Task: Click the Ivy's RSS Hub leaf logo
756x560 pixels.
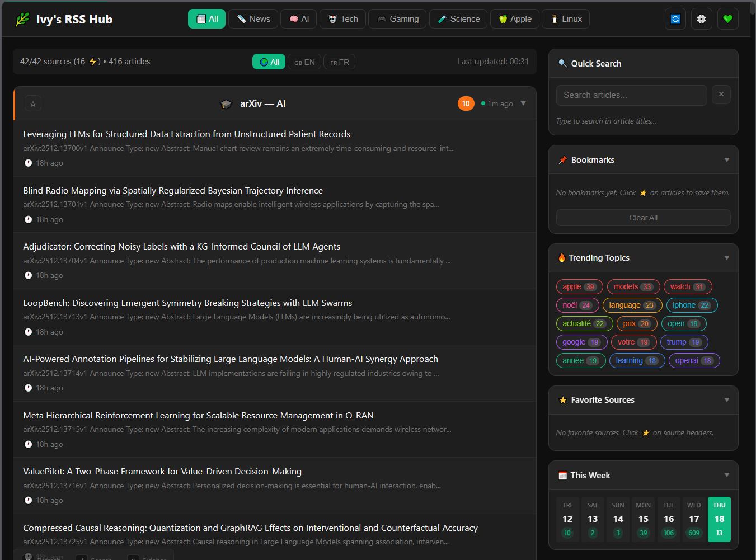Action: tap(22, 19)
